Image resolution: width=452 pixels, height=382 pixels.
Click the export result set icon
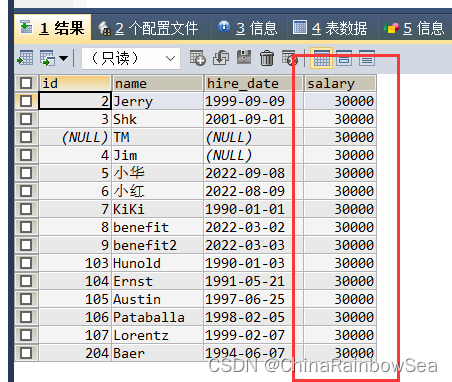point(25,58)
